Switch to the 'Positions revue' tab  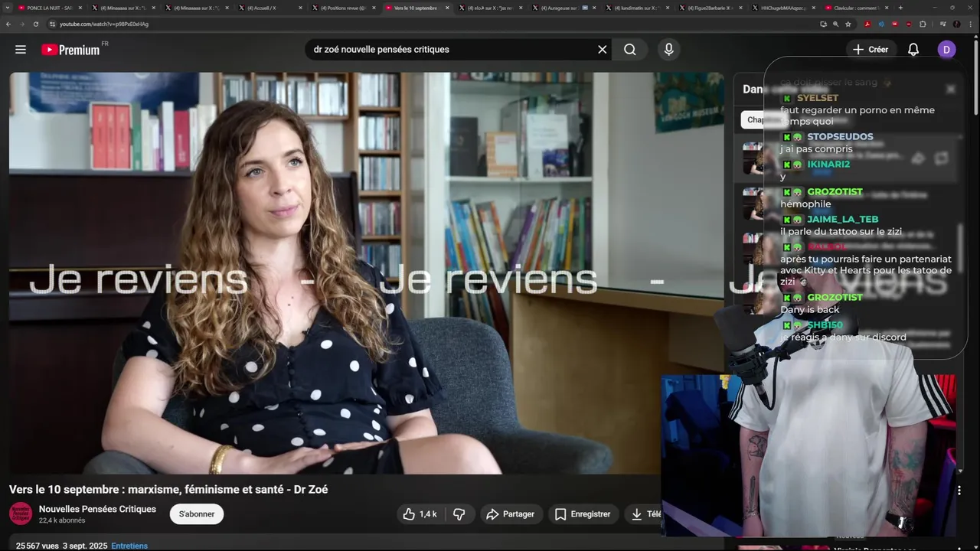pyautogui.click(x=343, y=8)
